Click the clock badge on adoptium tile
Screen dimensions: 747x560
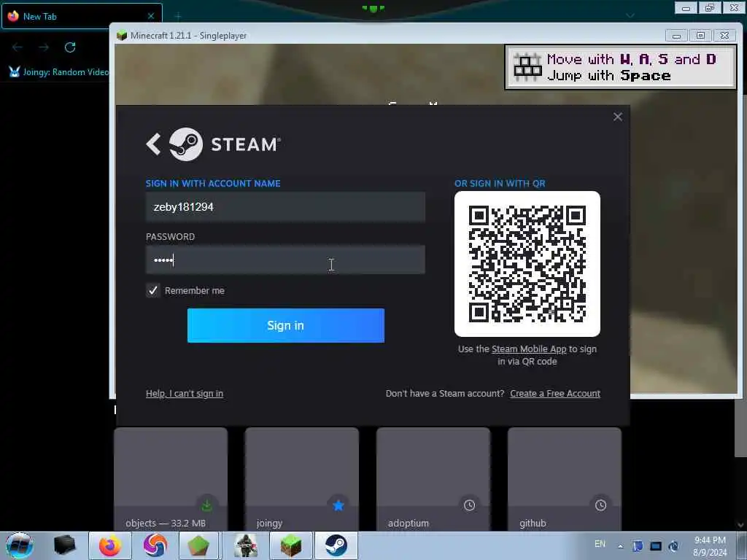(x=469, y=505)
